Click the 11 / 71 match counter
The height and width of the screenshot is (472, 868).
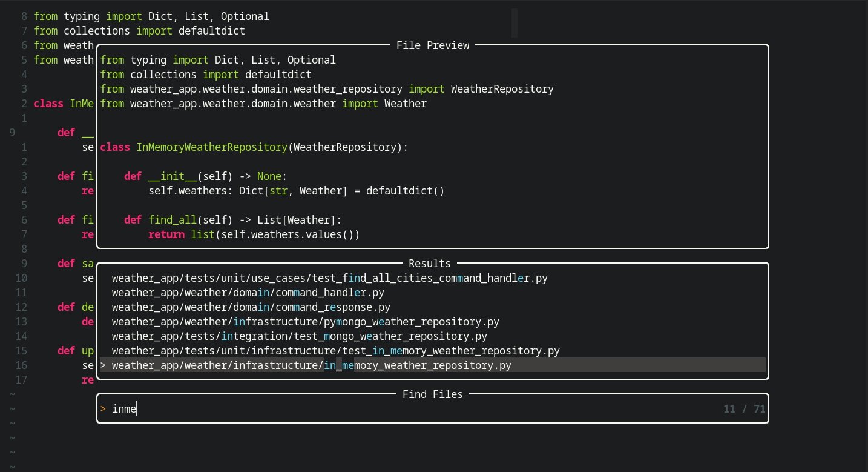pyautogui.click(x=744, y=409)
